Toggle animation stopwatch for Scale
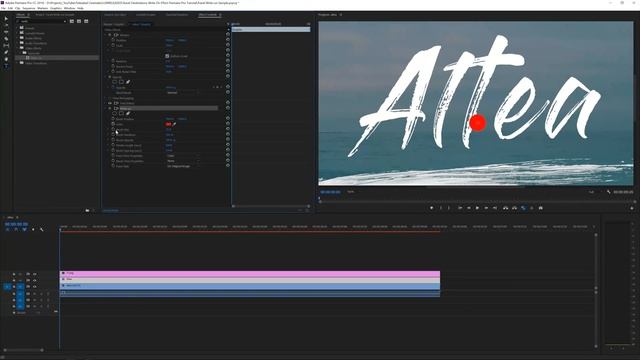The width and height of the screenshot is (640, 360). tap(113, 46)
